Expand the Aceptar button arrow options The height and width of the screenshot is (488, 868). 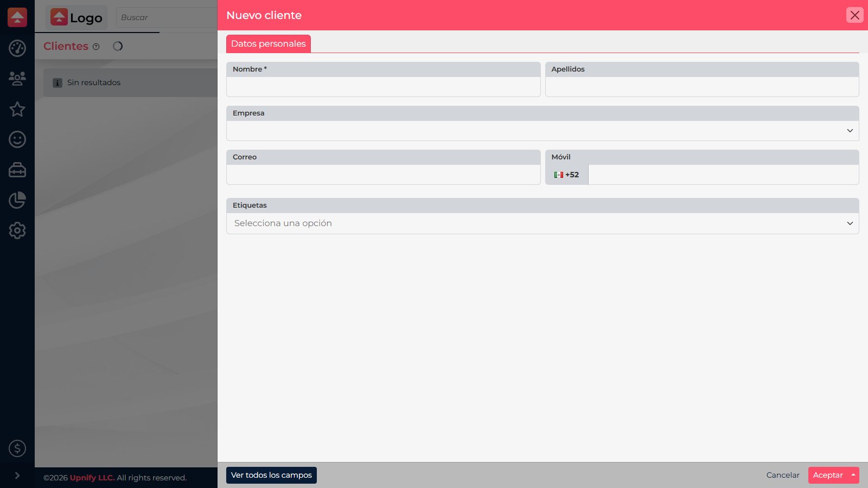(x=853, y=475)
